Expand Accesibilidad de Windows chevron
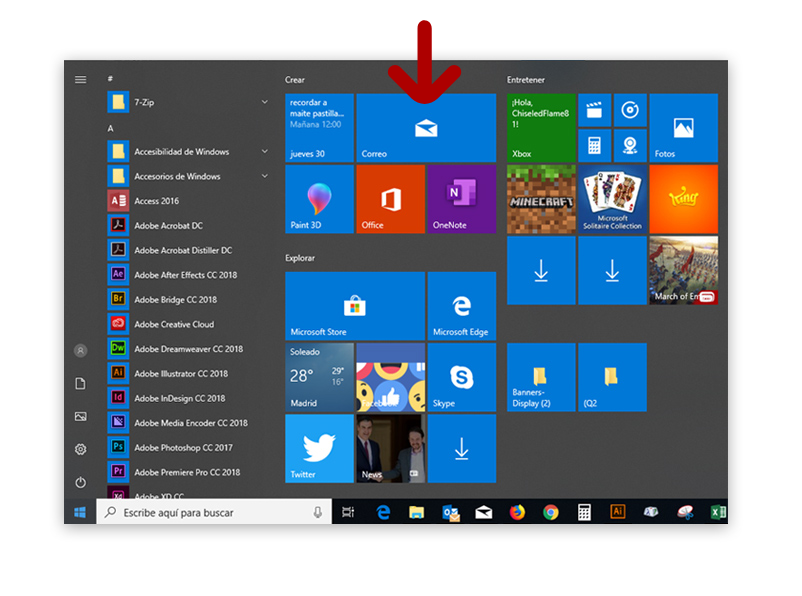The image size is (802, 596). click(x=264, y=151)
